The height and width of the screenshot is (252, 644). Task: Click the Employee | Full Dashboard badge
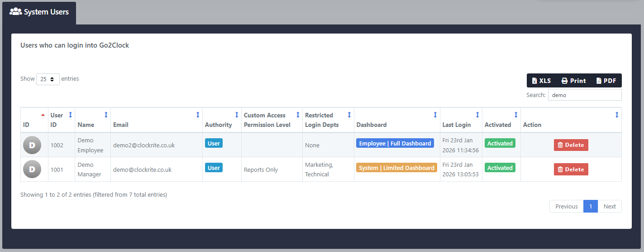tap(395, 143)
